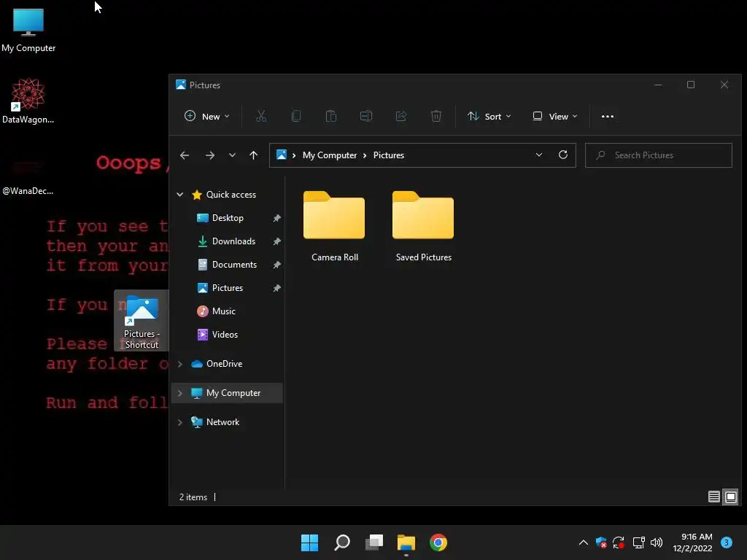The height and width of the screenshot is (560, 747).
Task: Click chevron after My Computer in breadcrumb
Action: pyautogui.click(x=365, y=155)
